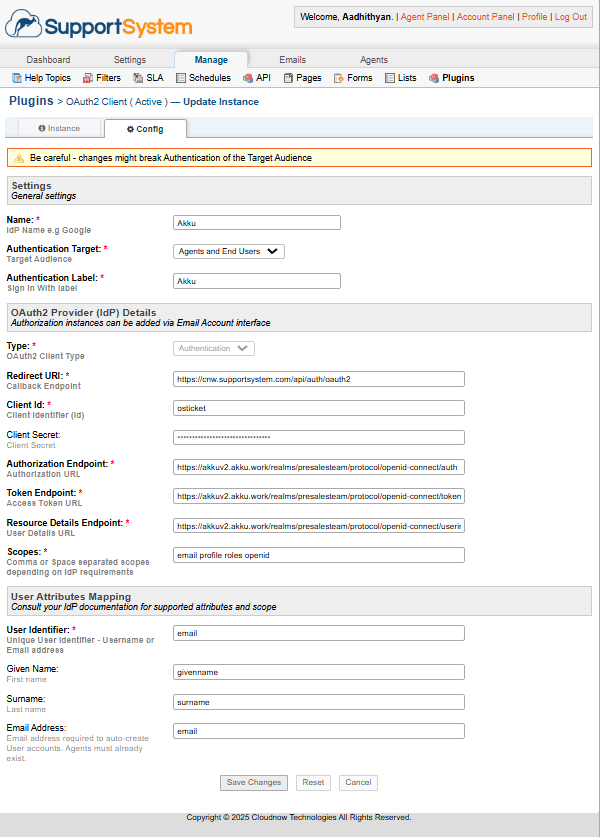This screenshot has width=600, height=837.
Task: Select the Emails tab
Action: (x=292, y=58)
